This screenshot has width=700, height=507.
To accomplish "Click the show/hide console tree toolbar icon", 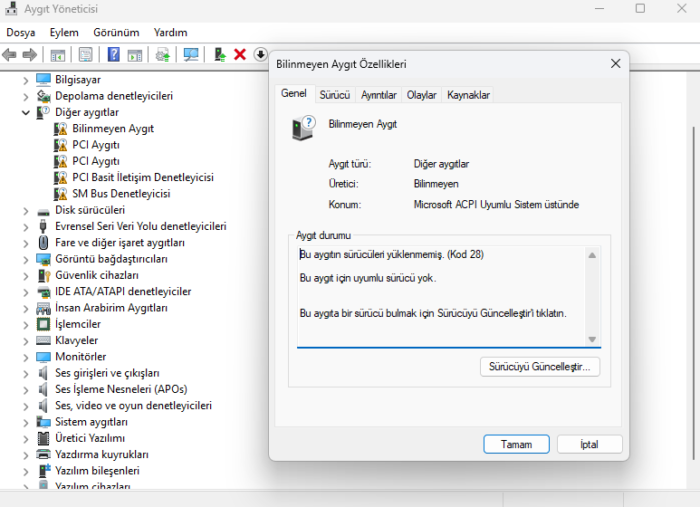I will [58, 55].
